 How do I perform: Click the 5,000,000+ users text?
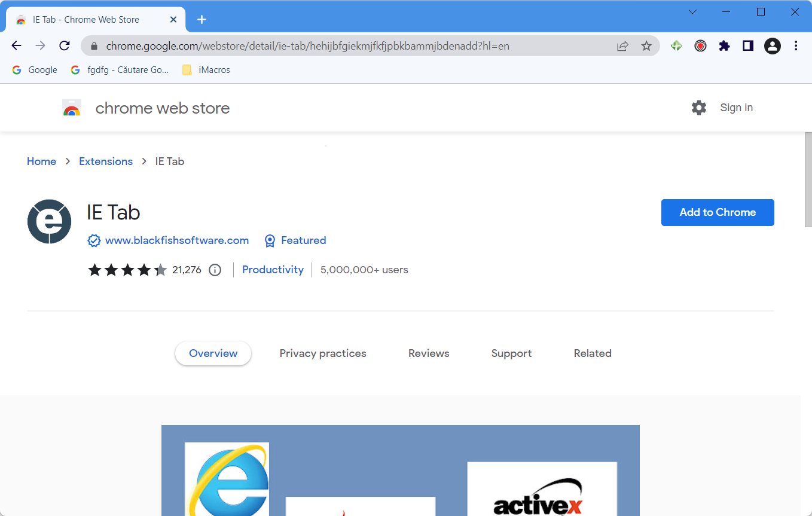364,270
